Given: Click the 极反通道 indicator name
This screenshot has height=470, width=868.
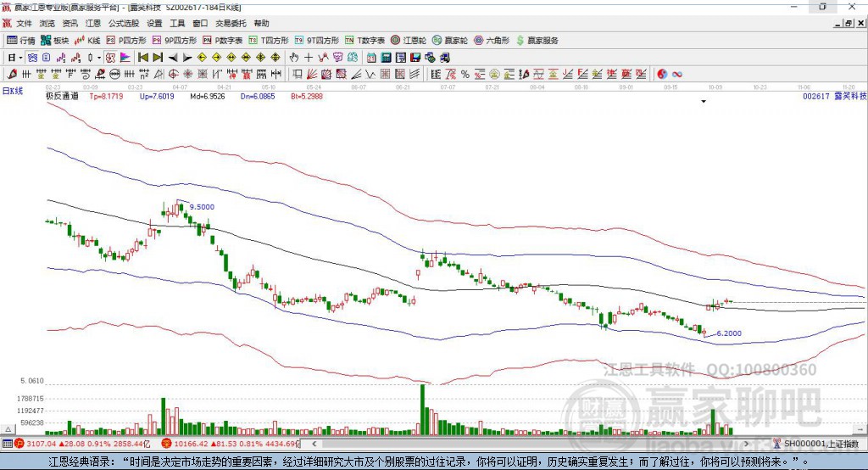Looking at the screenshot, I should point(62,97).
